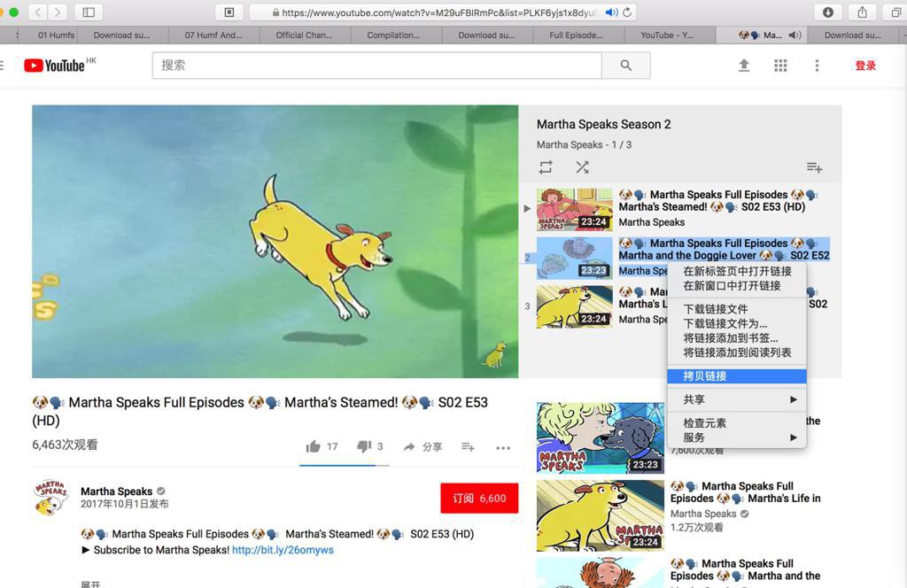
Task: Open Martha Speaks channel name link
Action: click(116, 491)
